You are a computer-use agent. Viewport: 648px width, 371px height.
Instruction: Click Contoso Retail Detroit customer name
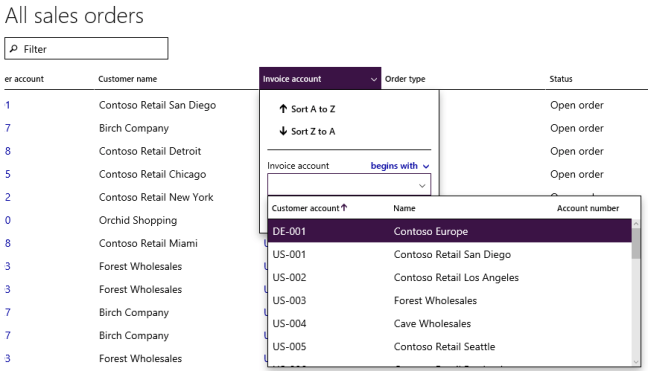click(x=150, y=151)
